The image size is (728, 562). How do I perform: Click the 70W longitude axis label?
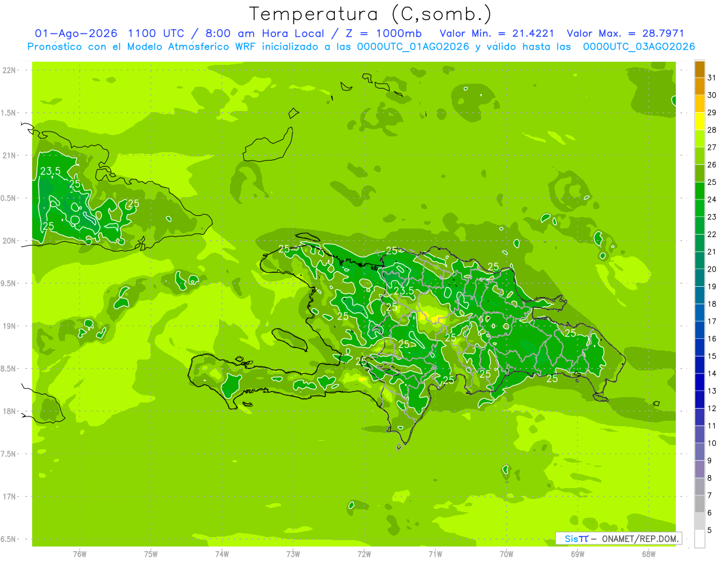click(x=507, y=554)
